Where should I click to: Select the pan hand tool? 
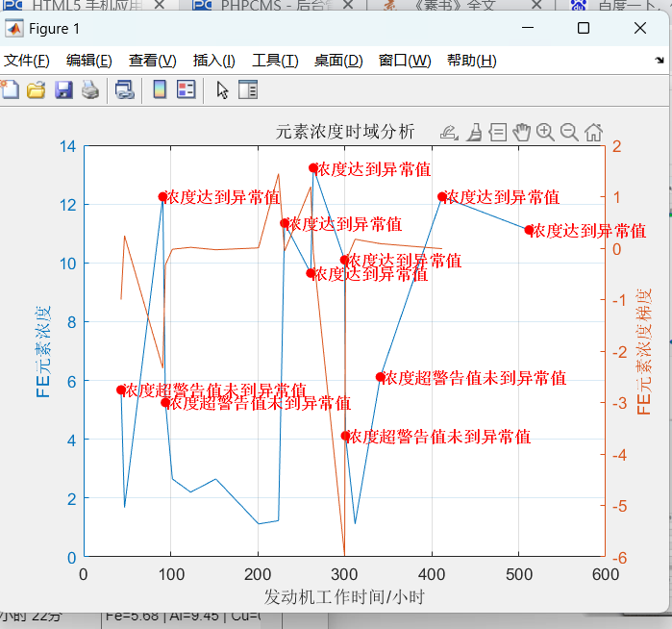522,132
